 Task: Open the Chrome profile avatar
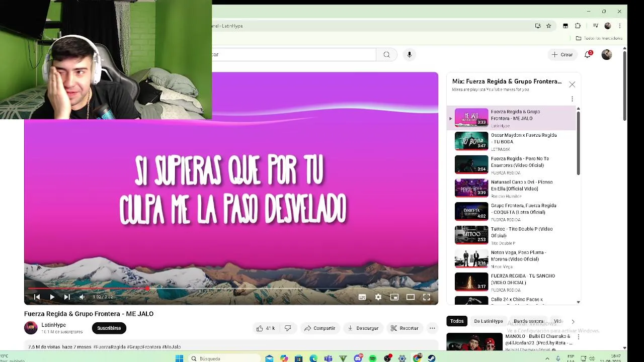tap(608, 26)
